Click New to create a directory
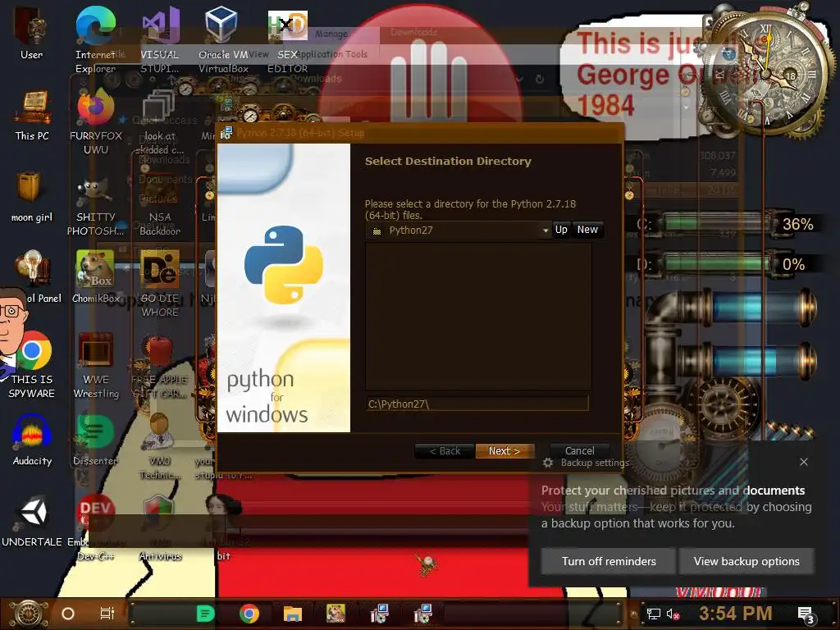Viewport: 840px width, 630px height. [x=587, y=230]
